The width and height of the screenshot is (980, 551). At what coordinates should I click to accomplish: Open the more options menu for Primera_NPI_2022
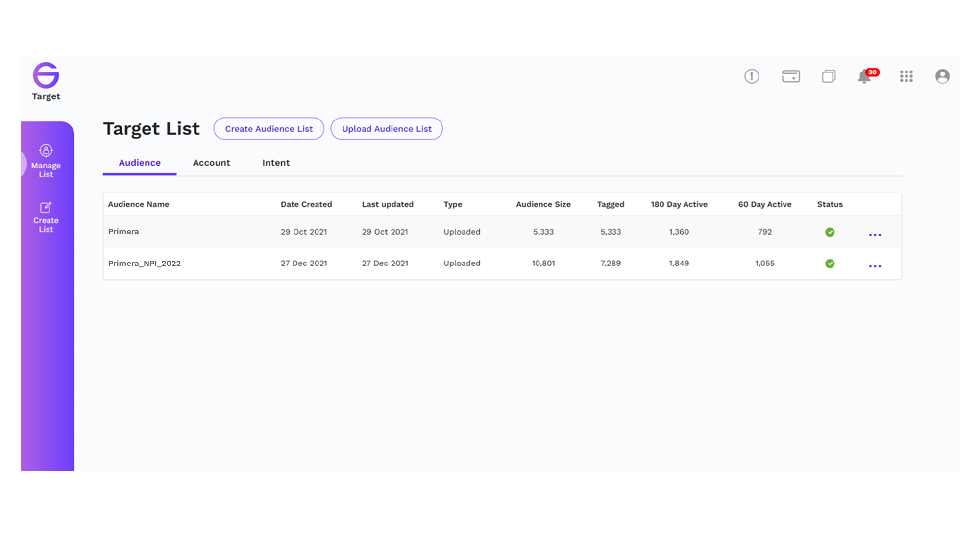875,266
